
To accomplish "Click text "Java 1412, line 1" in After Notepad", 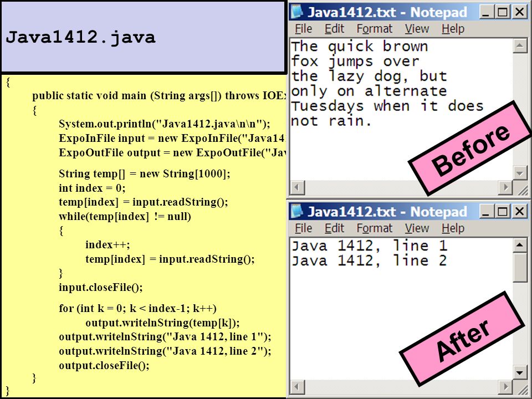I will click(369, 246).
